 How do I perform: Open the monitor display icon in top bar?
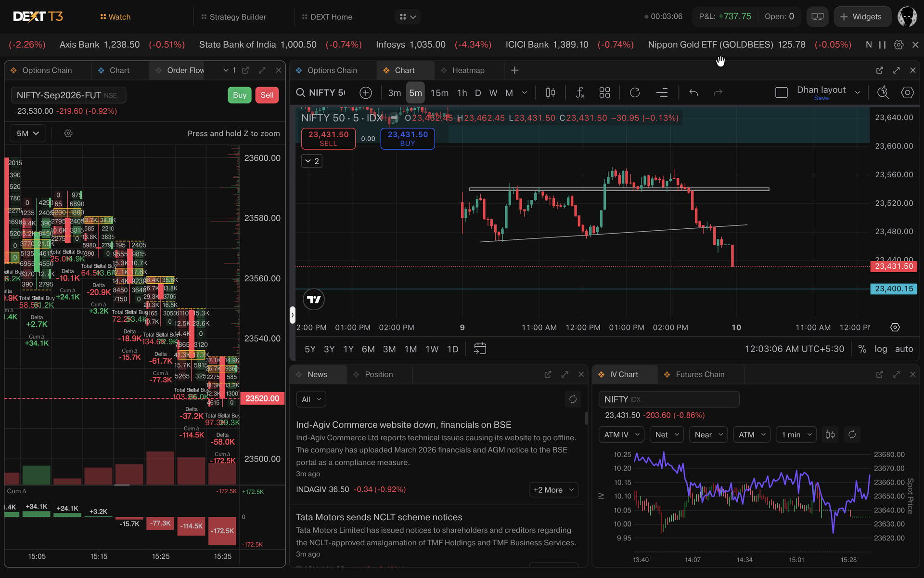[x=817, y=17]
